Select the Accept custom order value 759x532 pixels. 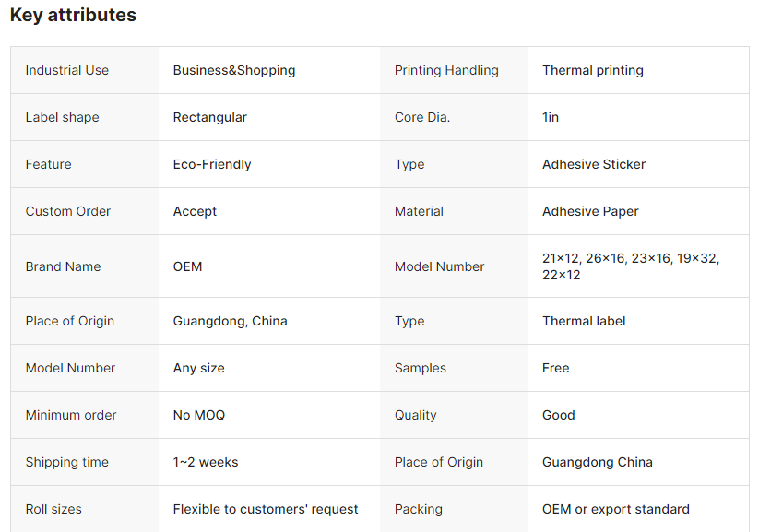coord(195,211)
